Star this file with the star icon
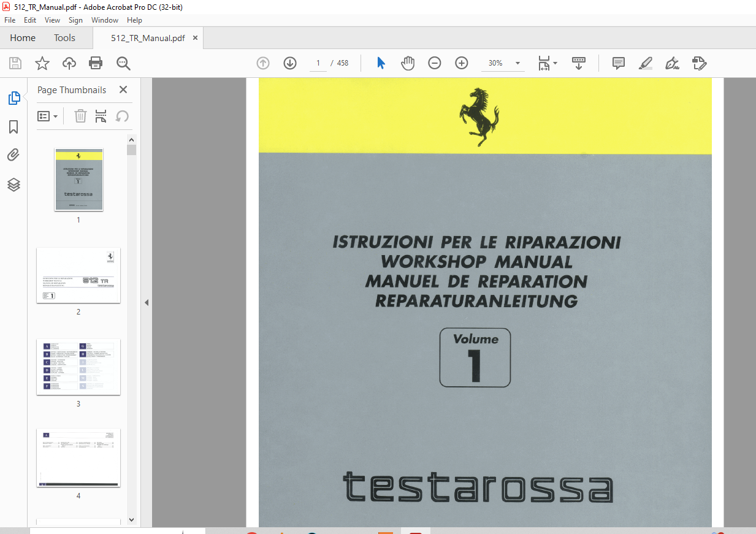This screenshot has height=534, width=756. (x=42, y=63)
